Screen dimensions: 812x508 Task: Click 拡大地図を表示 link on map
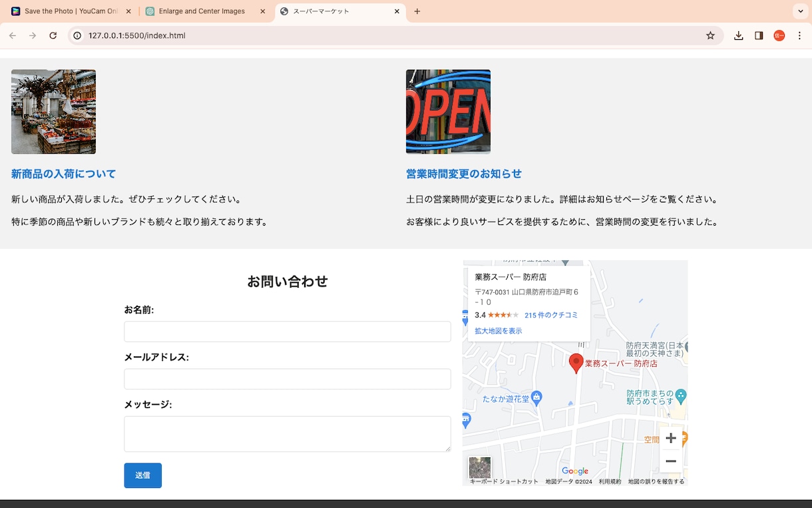[x=499, y=331]
